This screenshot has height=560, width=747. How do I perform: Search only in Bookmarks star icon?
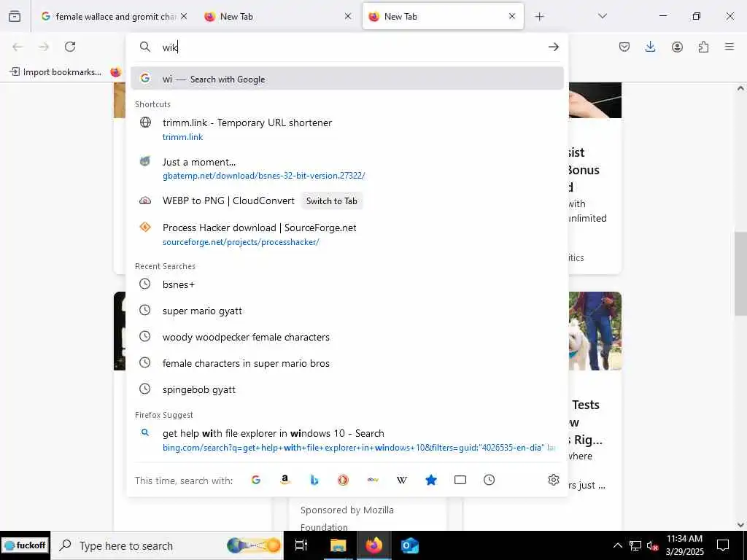point(430,480)
